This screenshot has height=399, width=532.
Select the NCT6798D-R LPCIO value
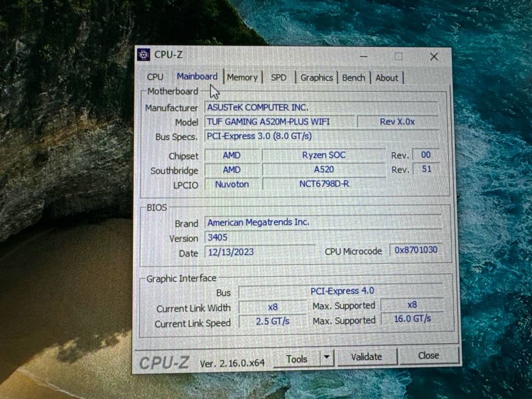(x=324, y=184)
